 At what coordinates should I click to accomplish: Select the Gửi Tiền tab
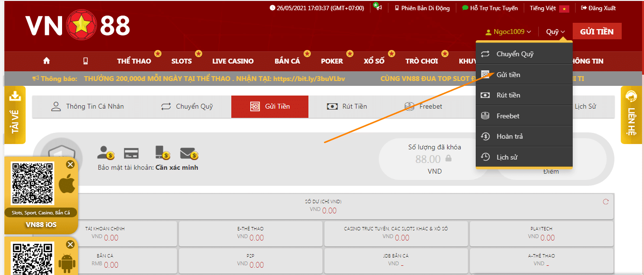pos(270,106)
